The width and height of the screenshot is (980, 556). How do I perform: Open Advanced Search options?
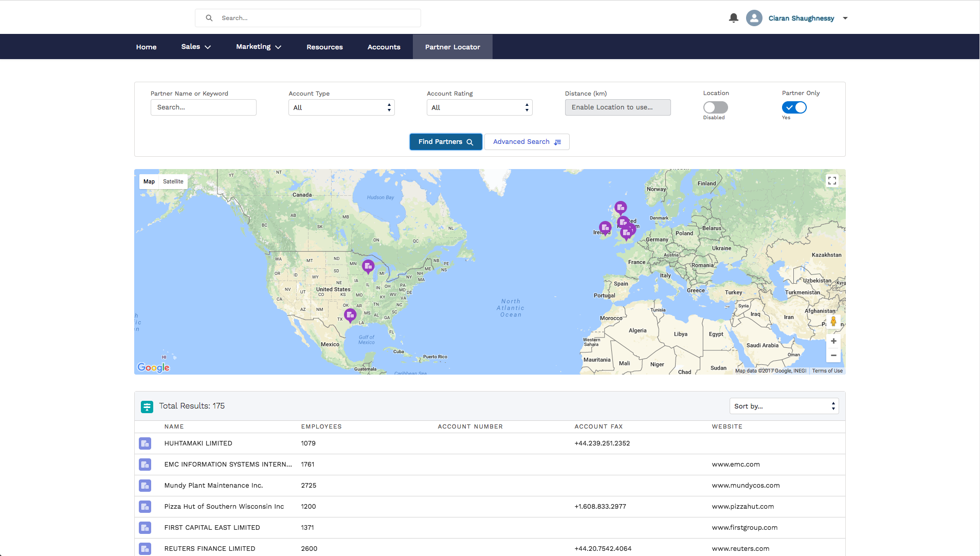[527, 142]
